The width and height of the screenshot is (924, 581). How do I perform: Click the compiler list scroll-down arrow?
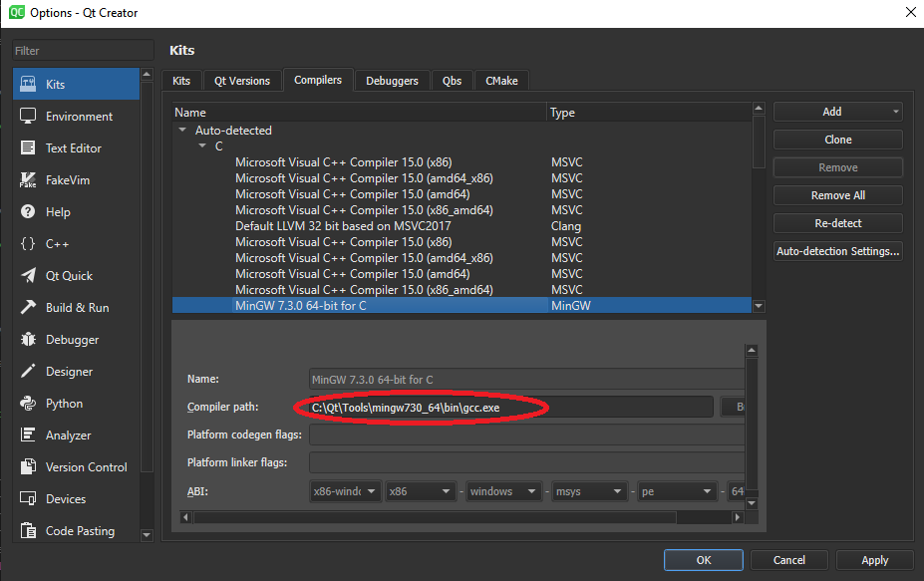[x=759, y=306]
